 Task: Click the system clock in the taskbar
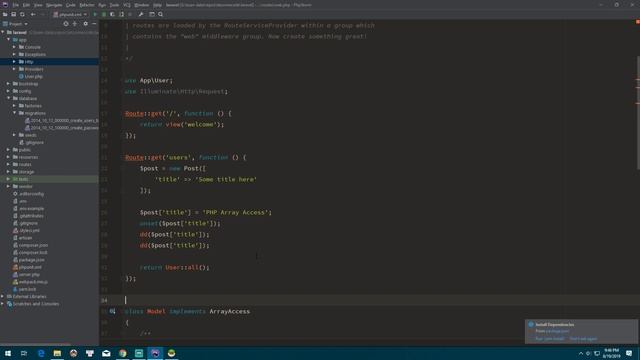pyautogui.click(x=611, y=353)
